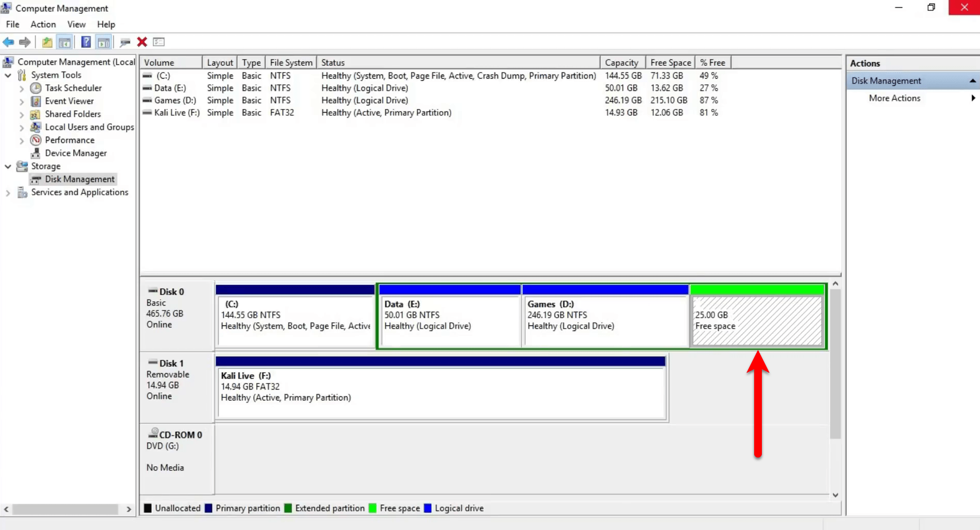Click the disk pane scroll up arrow
Image resolution: width=980 pixels, height=530 pixels.
[835, 284]
